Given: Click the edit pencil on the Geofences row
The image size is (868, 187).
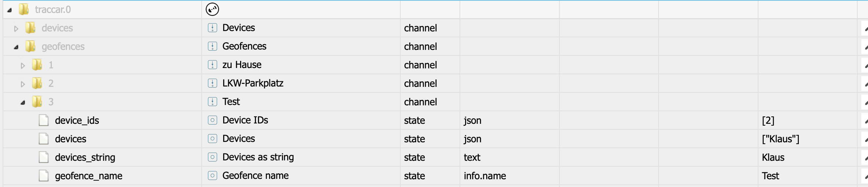Looking at the screenshot, I should pos(865,47).
